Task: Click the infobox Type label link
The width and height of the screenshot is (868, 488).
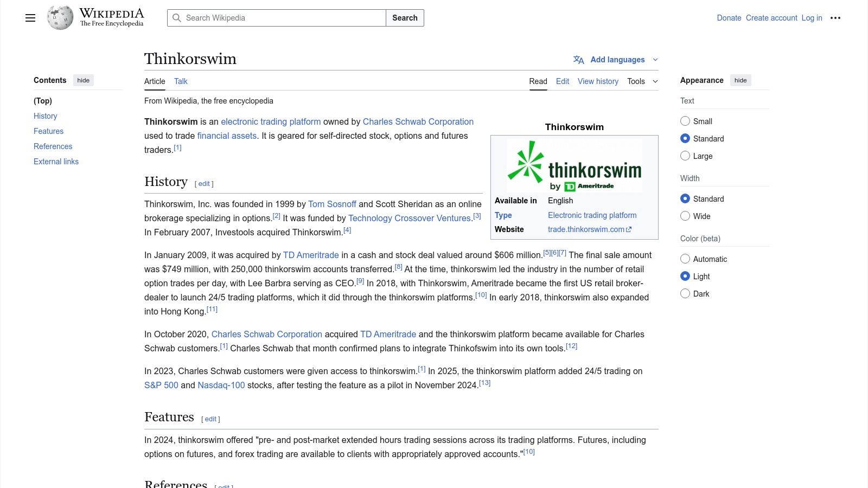Action: (x=503, y=215)
